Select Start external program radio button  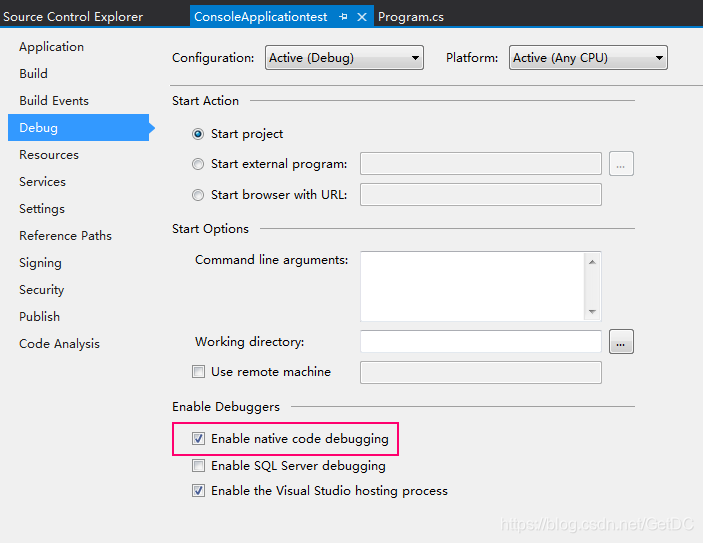198,164
